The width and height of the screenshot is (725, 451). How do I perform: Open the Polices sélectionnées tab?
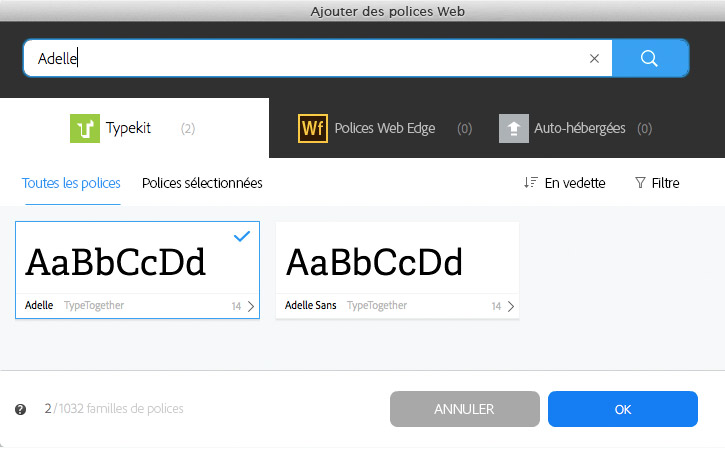pos(202,183)
